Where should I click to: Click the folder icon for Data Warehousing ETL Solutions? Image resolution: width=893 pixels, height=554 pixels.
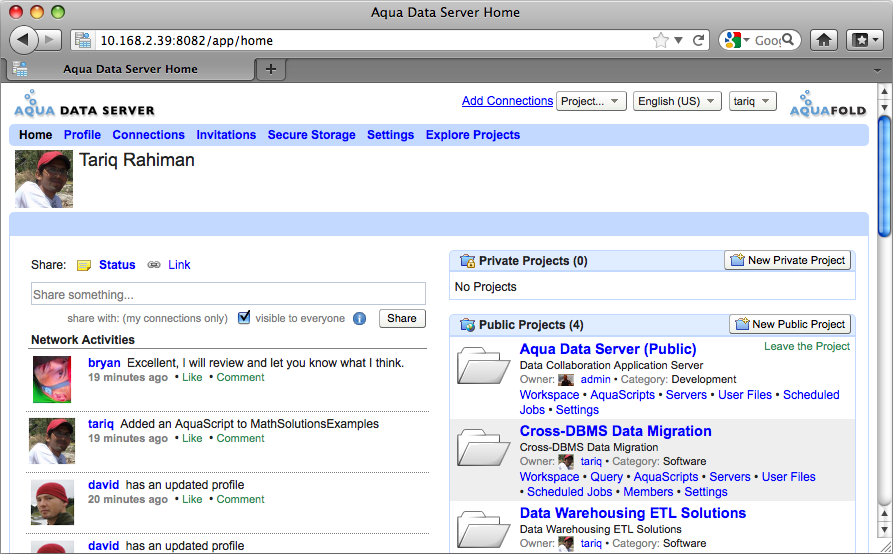(x=484, y=529)
